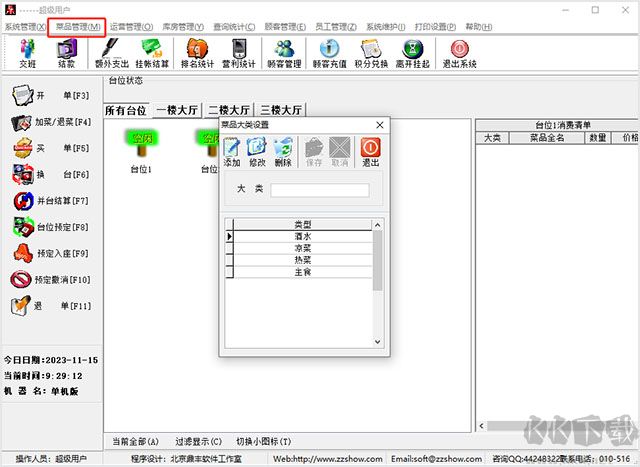Focus the 大类 category input field

[320, 190]
